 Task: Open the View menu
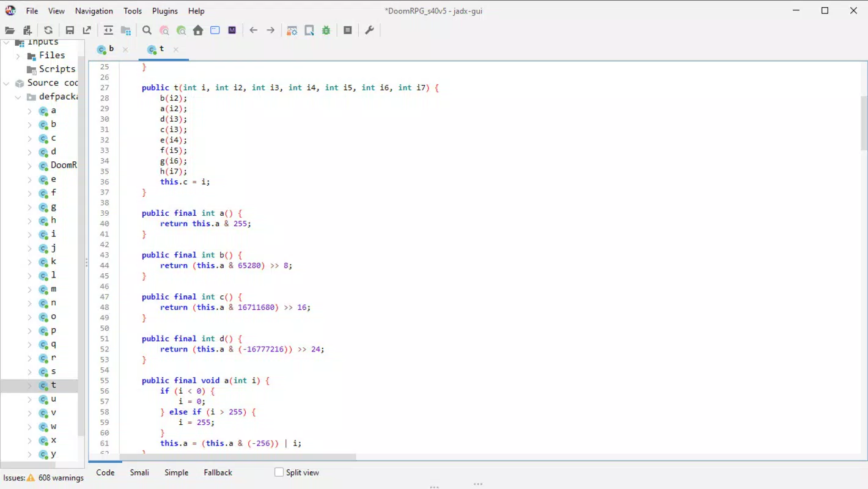click(56, 11)
